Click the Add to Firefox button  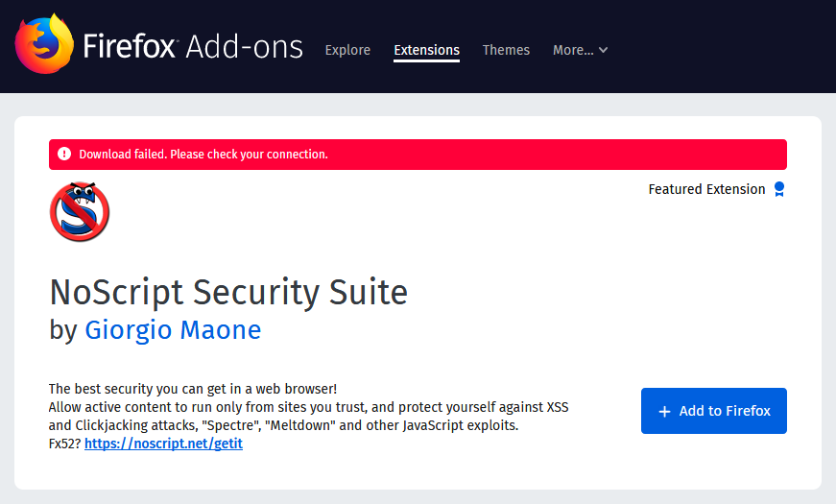click(x=714, y=411)
